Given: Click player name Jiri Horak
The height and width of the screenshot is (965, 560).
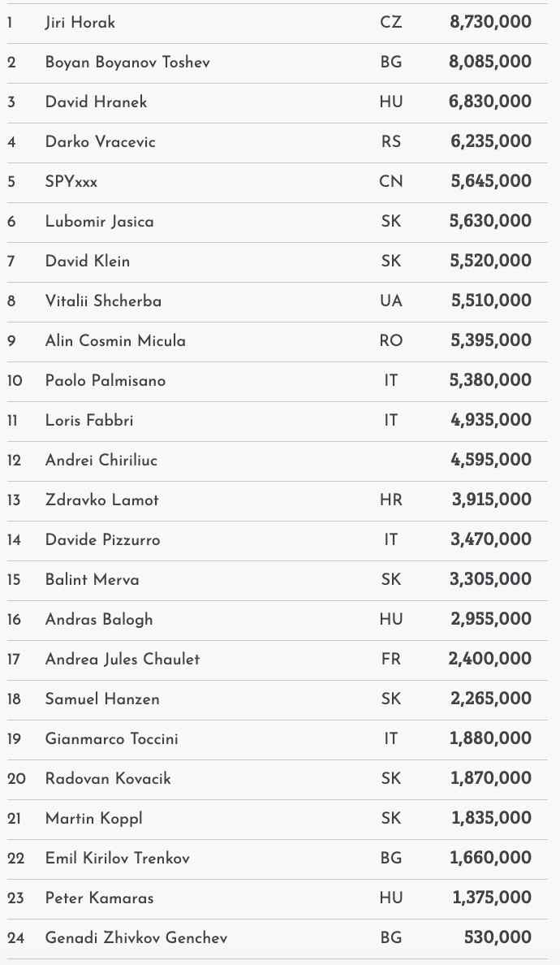Looking at the screenshot, I should (80, 23).
